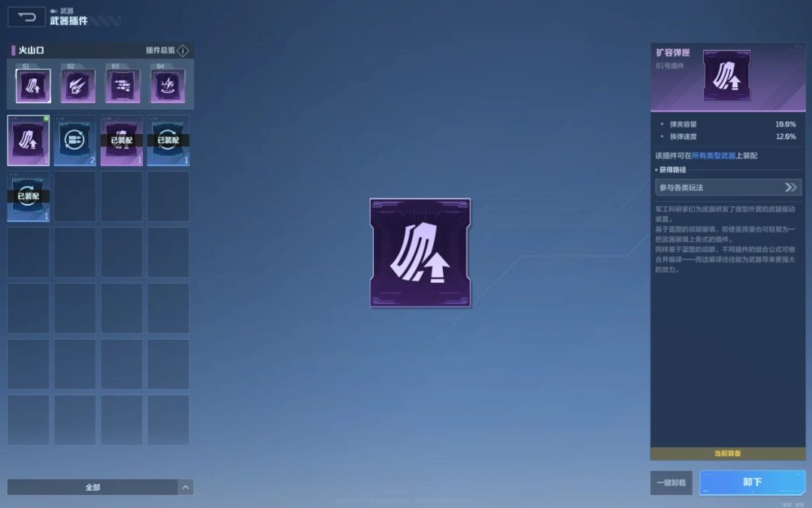Select the equipped blue plugin in second row

29,196
